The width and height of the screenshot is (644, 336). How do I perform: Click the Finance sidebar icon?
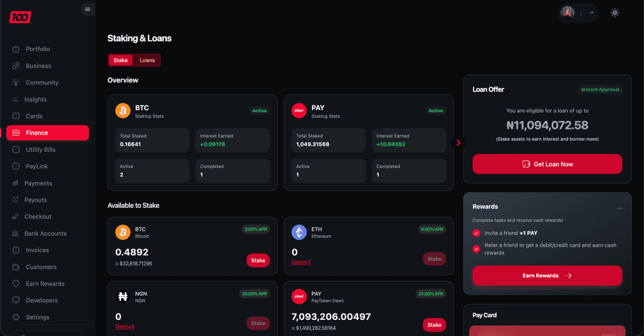[x=16, y=133]
